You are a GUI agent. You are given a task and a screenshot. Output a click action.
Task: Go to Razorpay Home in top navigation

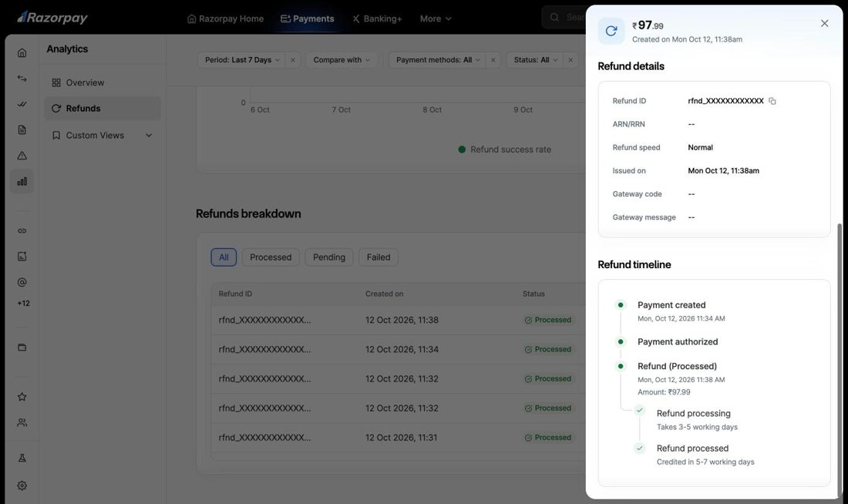(226, 19)
